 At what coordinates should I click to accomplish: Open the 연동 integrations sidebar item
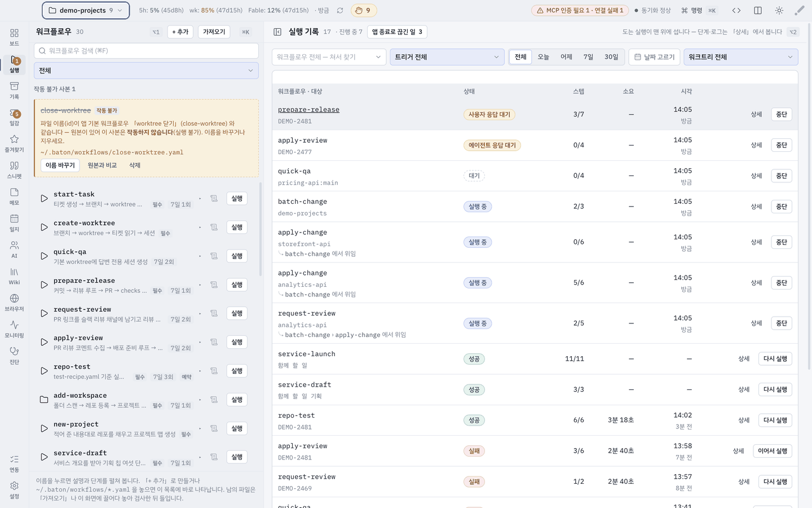point(14,463)
